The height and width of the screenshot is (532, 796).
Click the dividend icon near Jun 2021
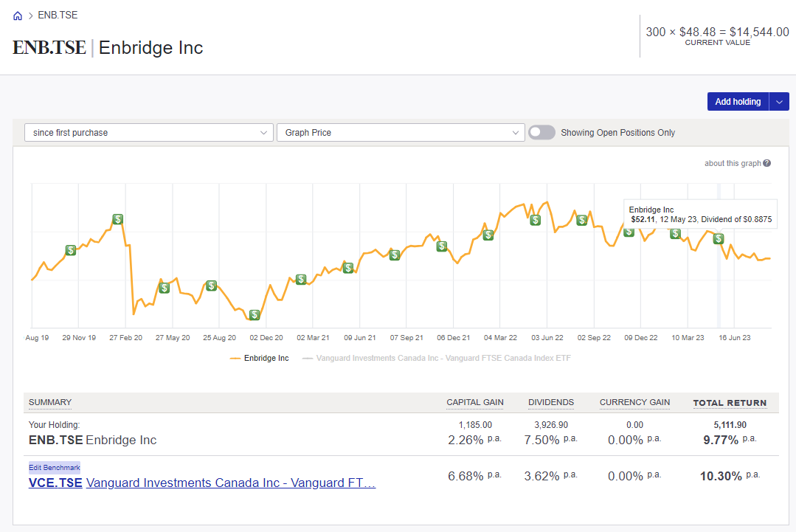pyautogui.click(x=347, y=268)
